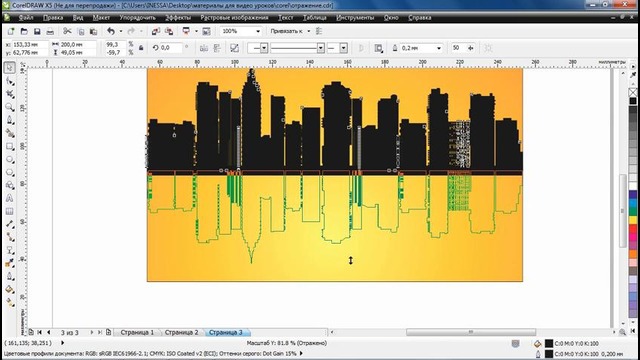Select the Pick tool in toolbox
Image resolution: width=640 pixels, height=360 pixels.
10,68
